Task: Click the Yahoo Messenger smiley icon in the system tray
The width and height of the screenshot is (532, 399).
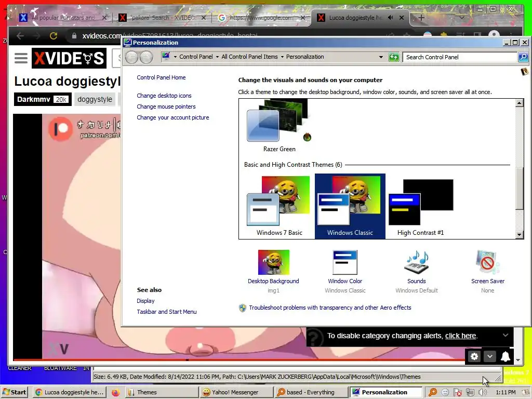Action: 445,392
